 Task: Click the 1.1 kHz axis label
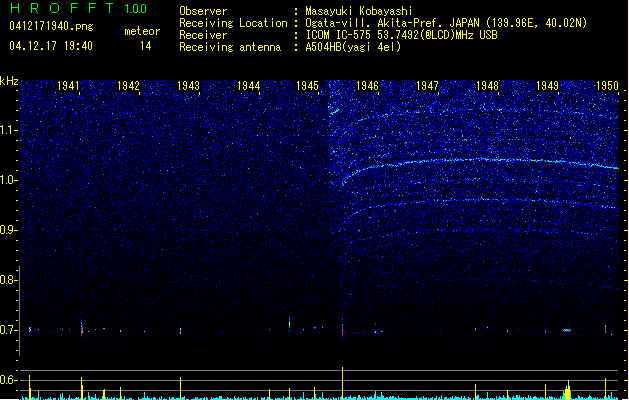(8, 130)
